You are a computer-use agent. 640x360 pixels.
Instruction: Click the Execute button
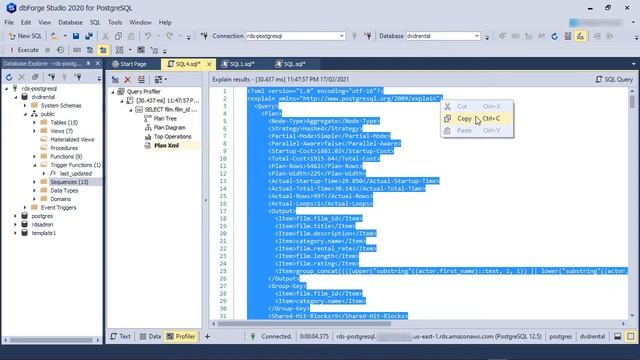pos(24,50)
